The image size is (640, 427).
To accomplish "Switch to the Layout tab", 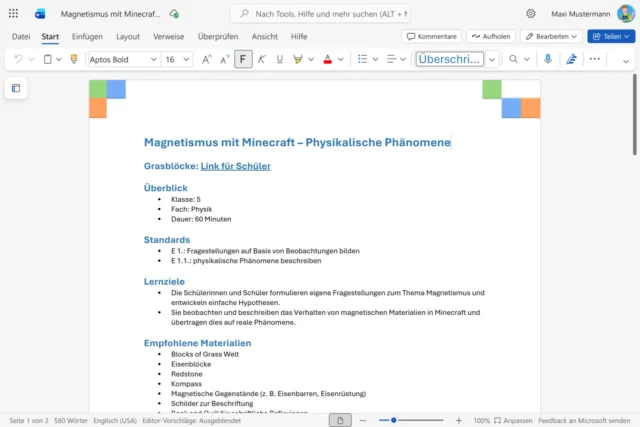I will 128,37.
